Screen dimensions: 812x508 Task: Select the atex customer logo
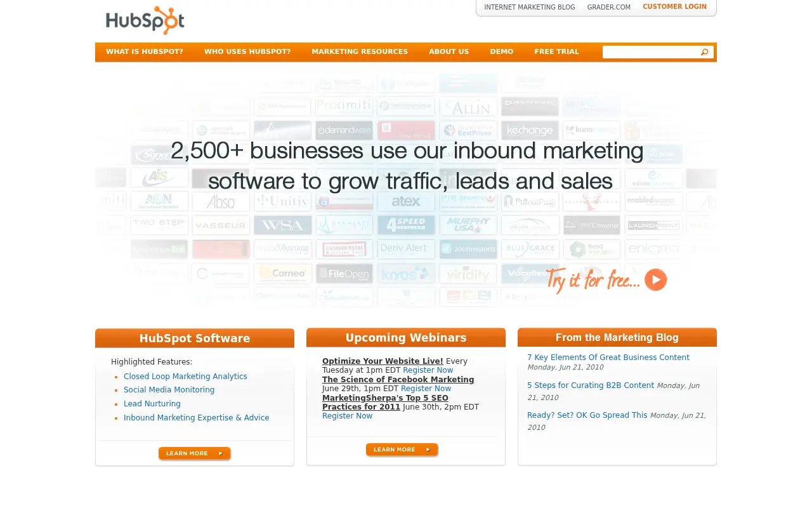406,201
